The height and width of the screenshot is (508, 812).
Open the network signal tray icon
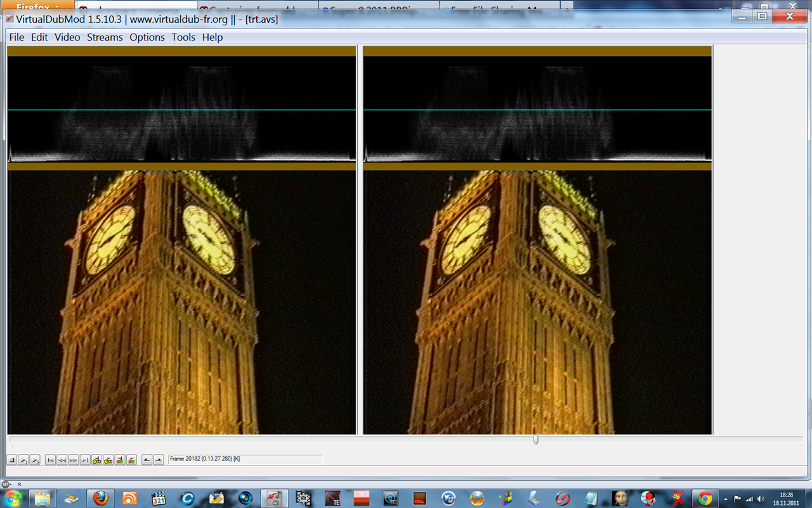[x=749, y=498]
